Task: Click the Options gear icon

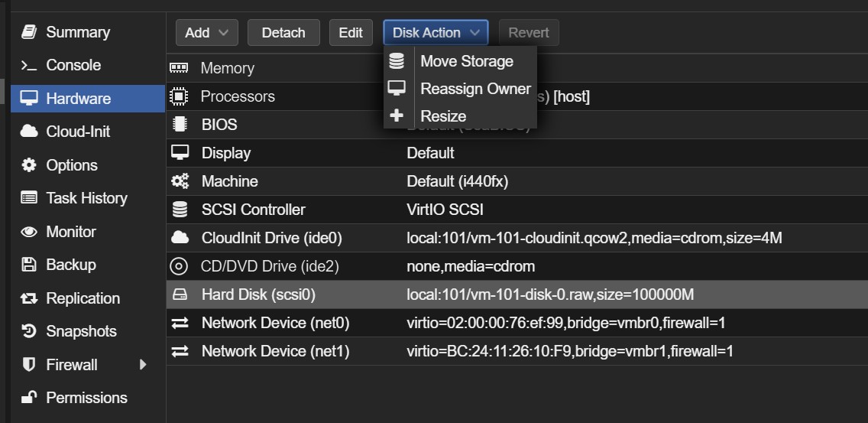Action: tap(29, 164)
